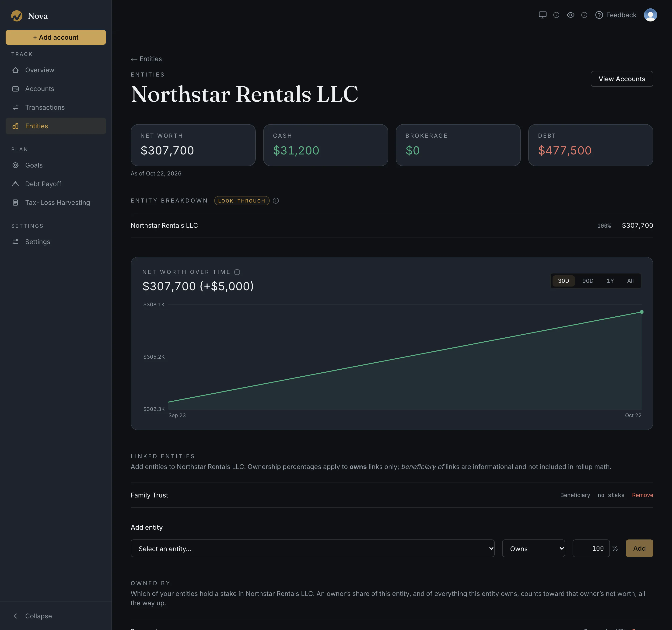Click the Debt Payoff icon

tap(15, 184)
